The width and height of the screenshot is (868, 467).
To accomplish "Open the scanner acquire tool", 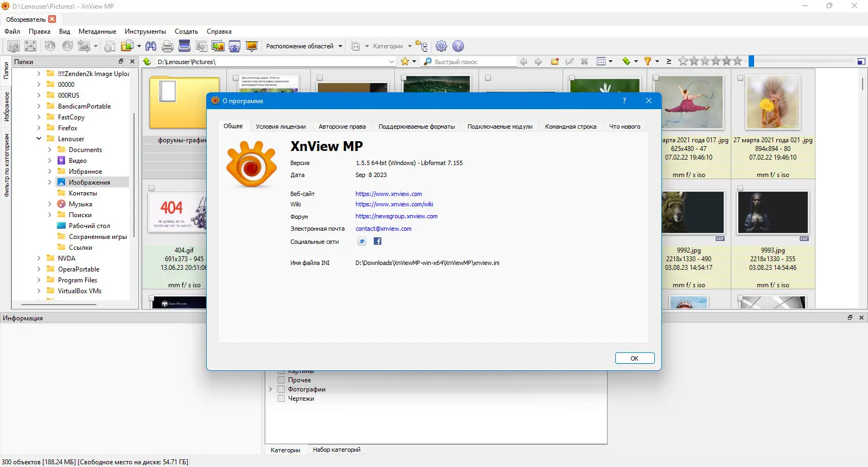I will 184,46.
